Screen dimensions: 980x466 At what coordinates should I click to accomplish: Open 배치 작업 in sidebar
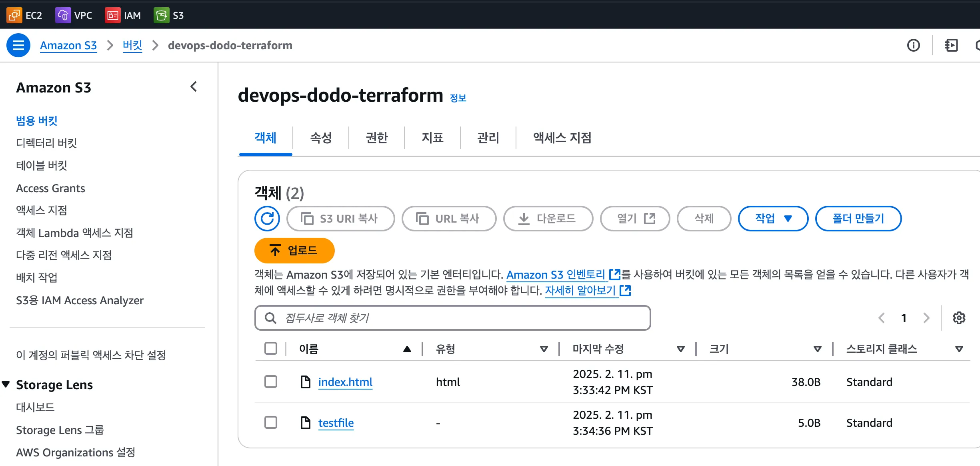pyautogui.click(x=37, y=277)
